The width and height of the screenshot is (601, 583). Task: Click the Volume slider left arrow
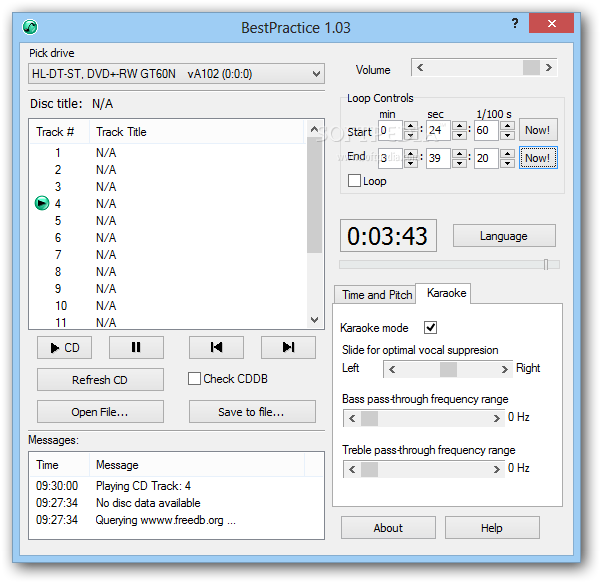(x=420, y=68)
